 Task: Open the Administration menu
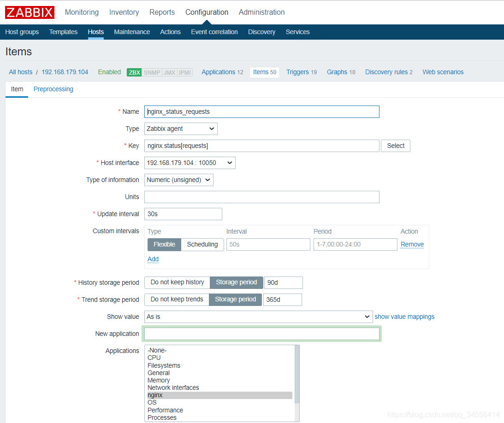261,12
